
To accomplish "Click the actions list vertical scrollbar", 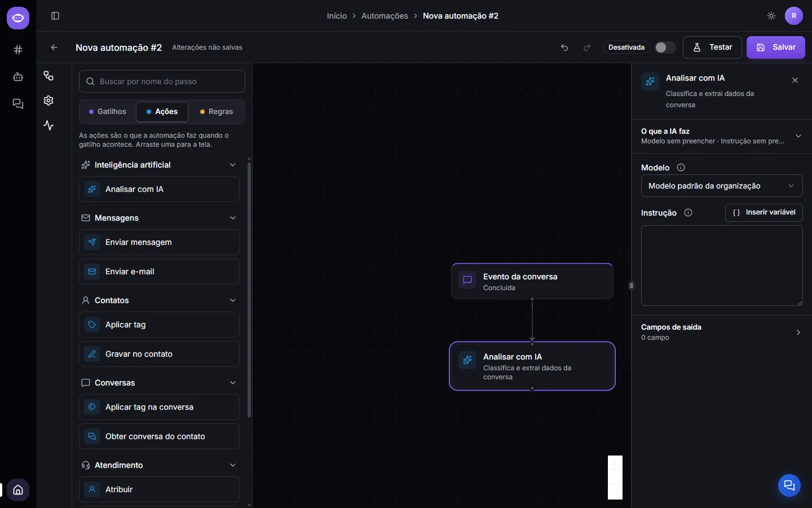I will pyautogui.click(x=249, y=291).
